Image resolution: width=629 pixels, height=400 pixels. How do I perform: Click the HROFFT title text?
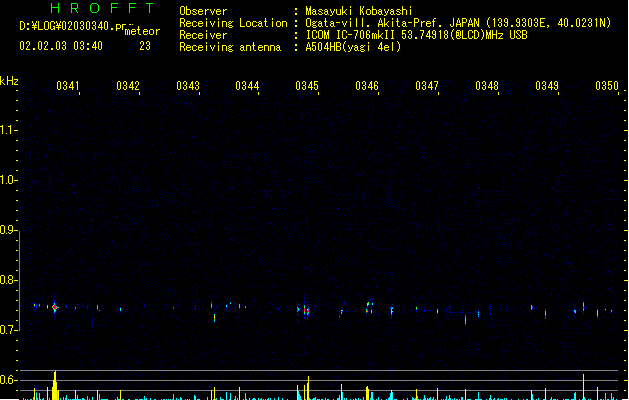tap(102, 8)
